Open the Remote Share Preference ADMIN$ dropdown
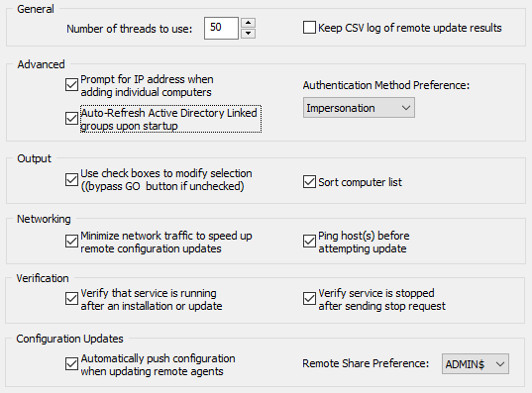The height and width of the screenshot is (393, 532). (x=476, y=364)
